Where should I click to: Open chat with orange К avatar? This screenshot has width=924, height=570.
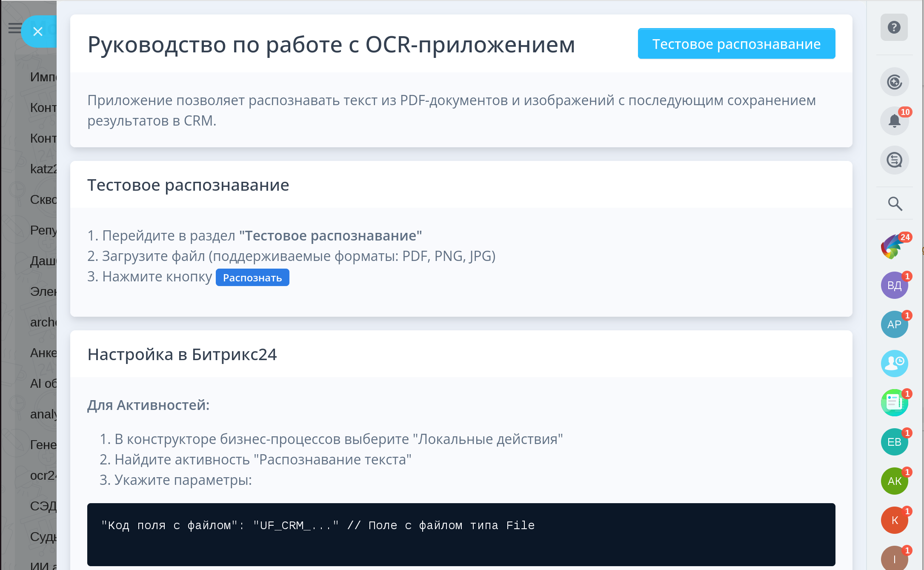coord(894,520)
